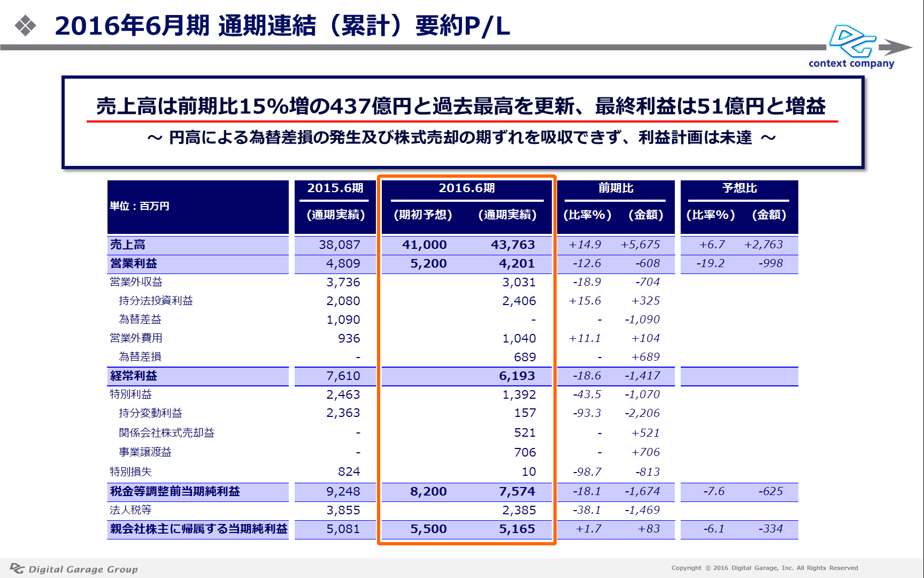924x578 pixels.
Task: Click the -19.2 forecast ratio value
Action: [711, 263]
